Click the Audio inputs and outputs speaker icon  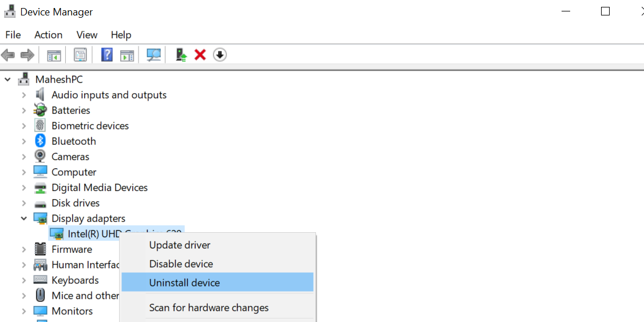[40, 95]
